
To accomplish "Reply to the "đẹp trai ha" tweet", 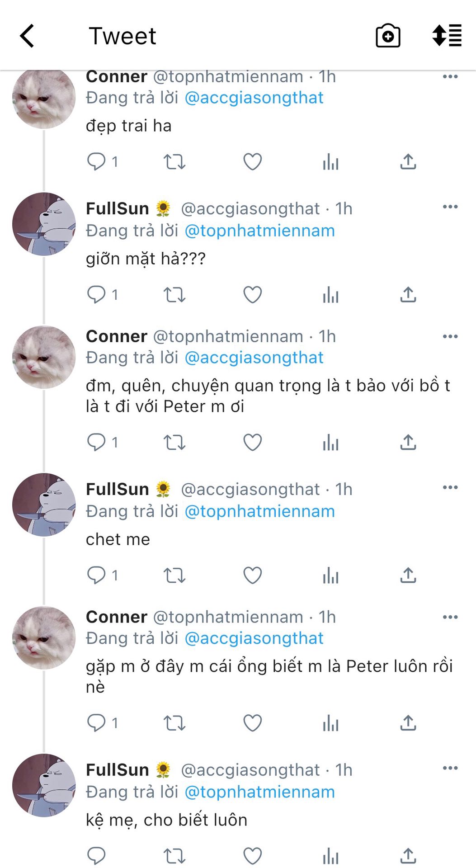I will tap(96, 161).
